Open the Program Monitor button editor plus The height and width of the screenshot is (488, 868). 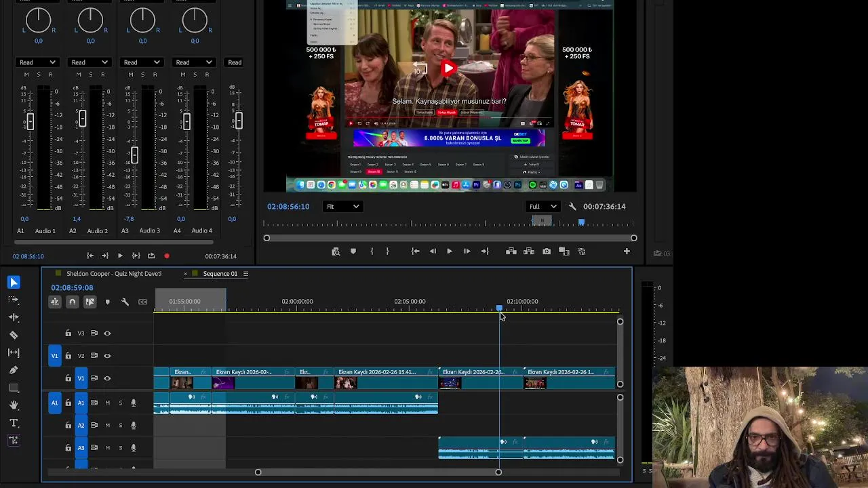coord(627,251)
